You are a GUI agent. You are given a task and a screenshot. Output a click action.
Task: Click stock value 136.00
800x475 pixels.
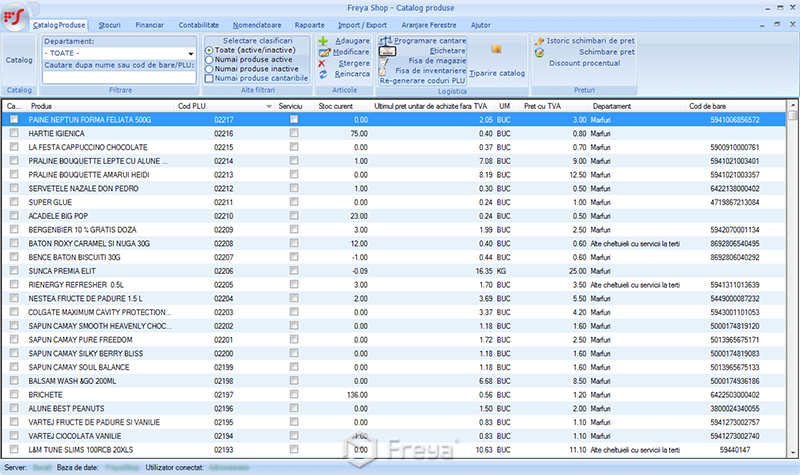357,395
